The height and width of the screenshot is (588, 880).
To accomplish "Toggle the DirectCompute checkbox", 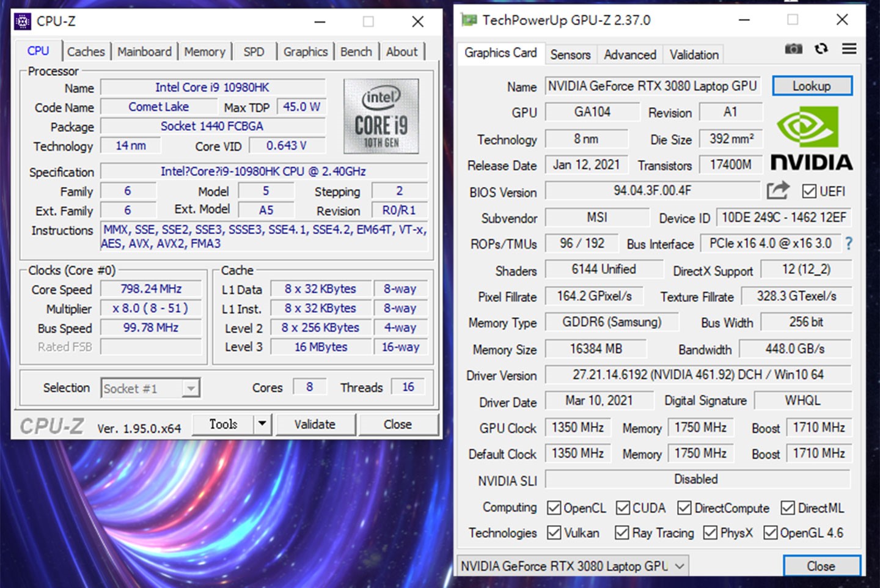I will tap(684, 508).
